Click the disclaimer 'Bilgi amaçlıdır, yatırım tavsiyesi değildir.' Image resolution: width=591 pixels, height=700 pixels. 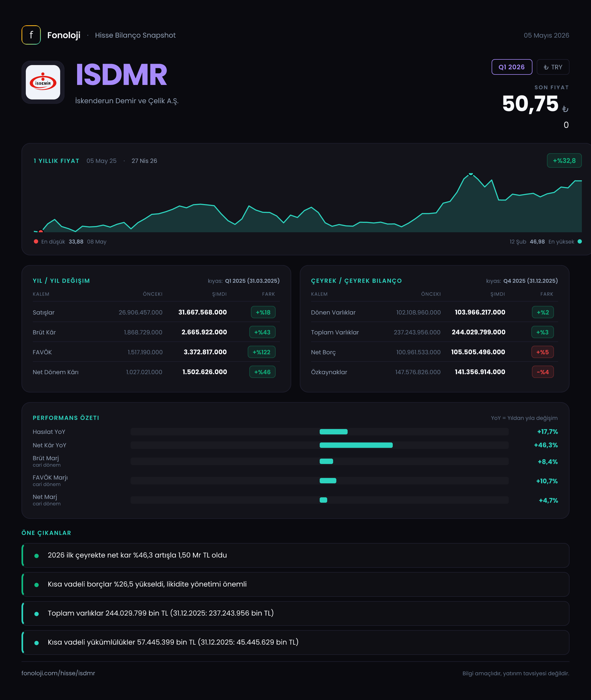click(516, 673)
